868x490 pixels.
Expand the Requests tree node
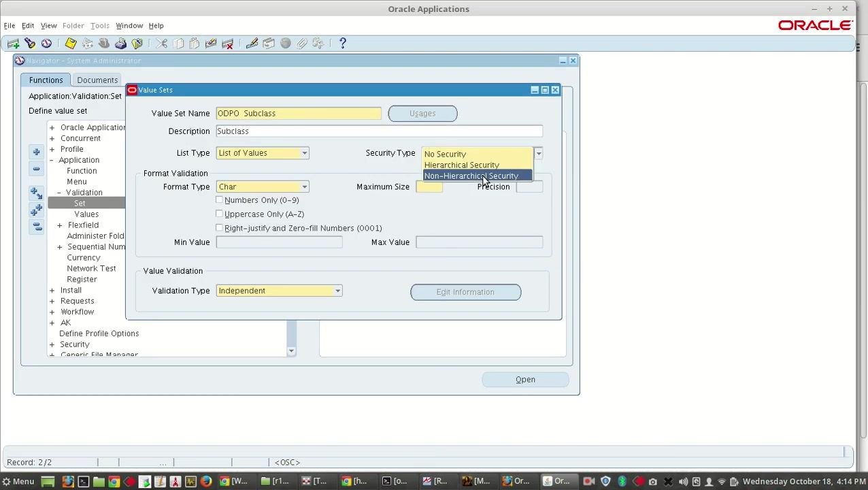coord(52,301)
